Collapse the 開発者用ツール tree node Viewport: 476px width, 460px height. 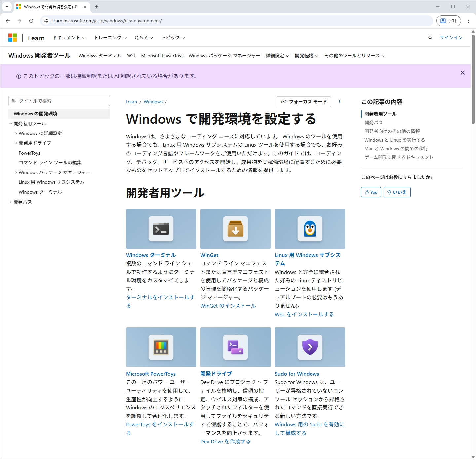coord(11,124)
